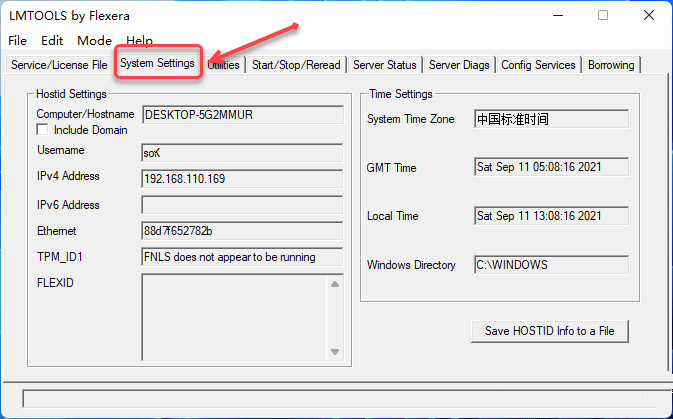The width and height of the screenshot is (673, 419).
Task: Click the Windows Directory field
Action: [x=552, y=265]
